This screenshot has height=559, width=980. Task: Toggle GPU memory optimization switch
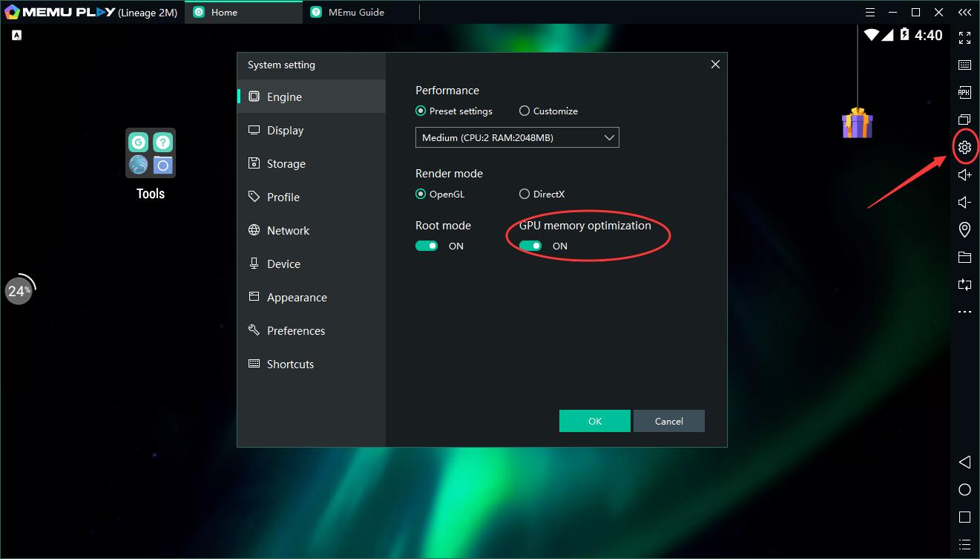530,246
